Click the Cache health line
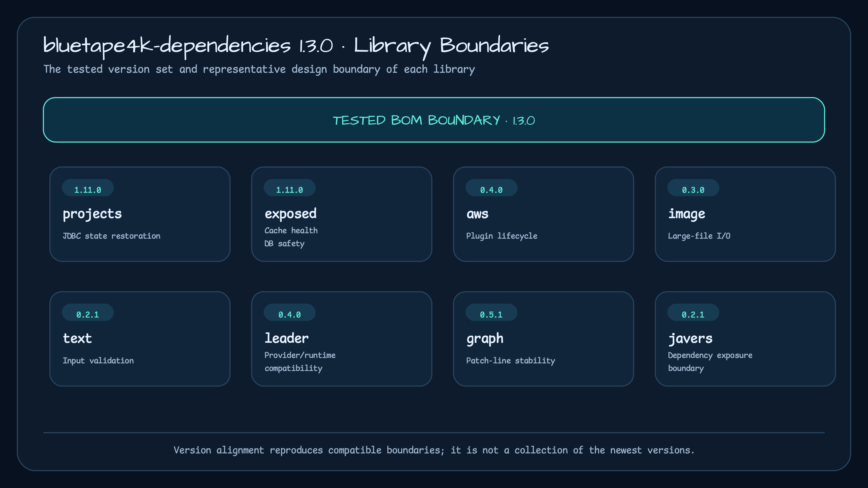Image resolution: width=868 pixels, height=488 pixels. tap(291, 230)
